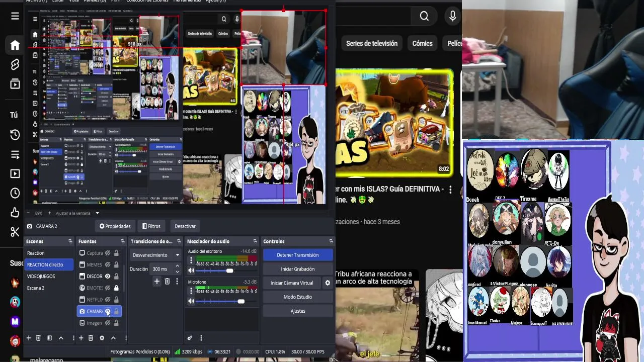Open virtual camera settings gear icon

click(x=328, y=283)
